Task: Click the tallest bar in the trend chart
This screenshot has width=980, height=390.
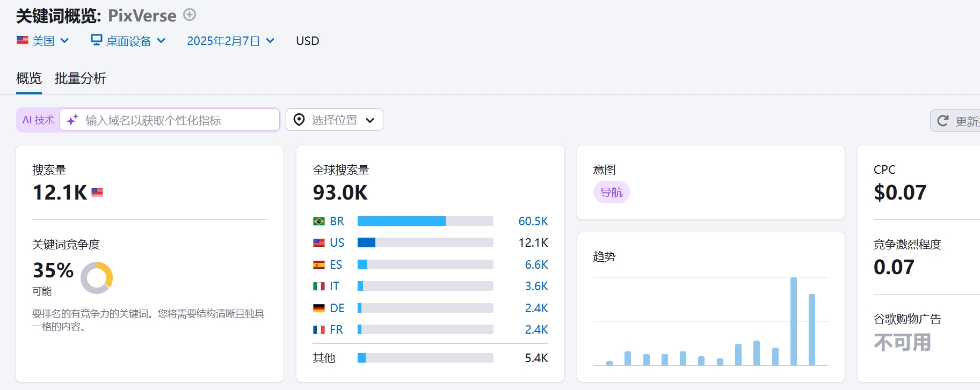Action: (793, 321)
